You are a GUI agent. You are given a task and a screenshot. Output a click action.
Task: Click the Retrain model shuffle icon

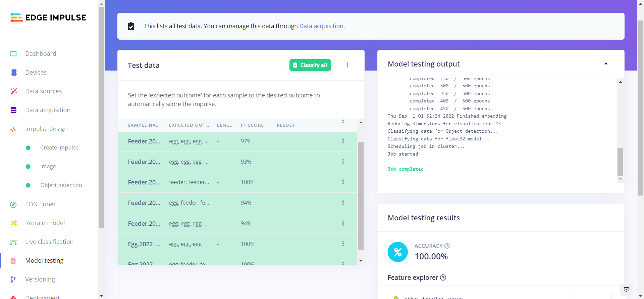tap(13, 223)
